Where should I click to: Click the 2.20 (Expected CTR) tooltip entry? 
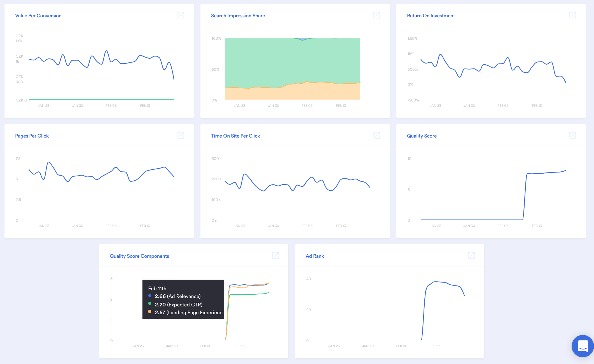(179, 305)
